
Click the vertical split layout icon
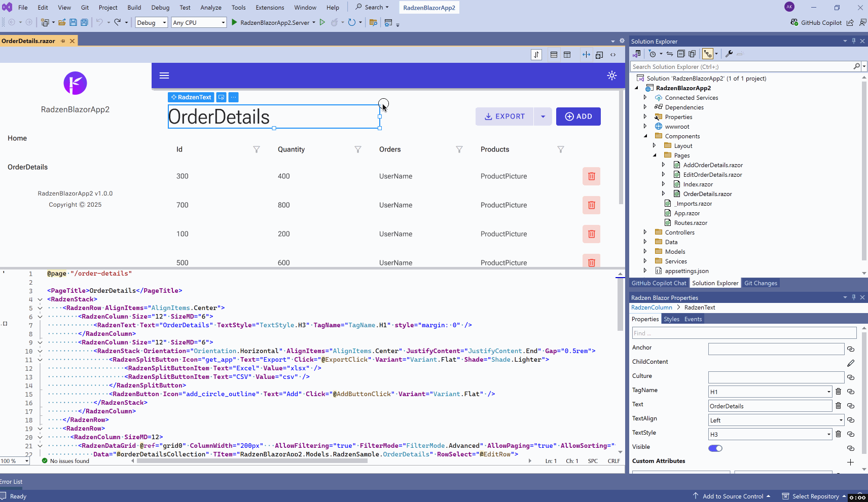[x=567, y=55]
